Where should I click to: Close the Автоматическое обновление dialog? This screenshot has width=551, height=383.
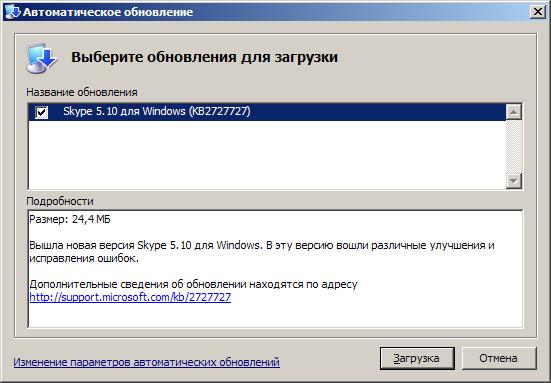[x=538, y=12]
